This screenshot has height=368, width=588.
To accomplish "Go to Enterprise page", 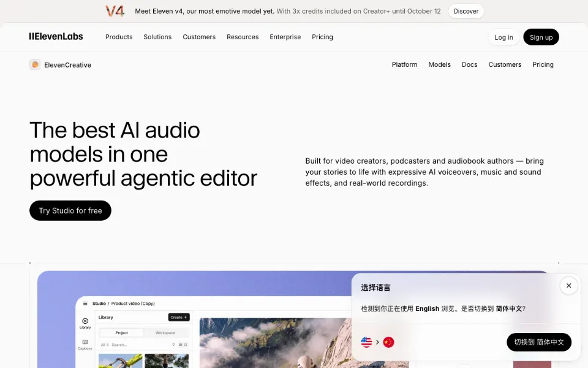I will 285,37.
